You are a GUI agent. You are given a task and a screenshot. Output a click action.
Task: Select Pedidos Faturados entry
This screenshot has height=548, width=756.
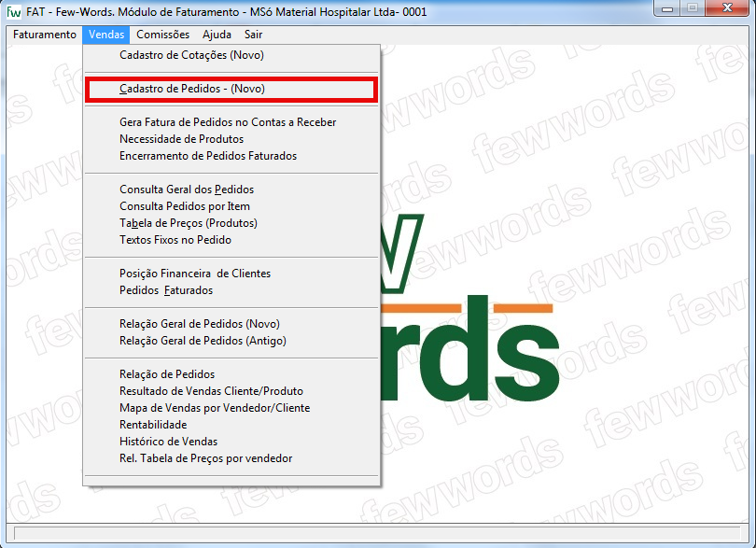231,290
